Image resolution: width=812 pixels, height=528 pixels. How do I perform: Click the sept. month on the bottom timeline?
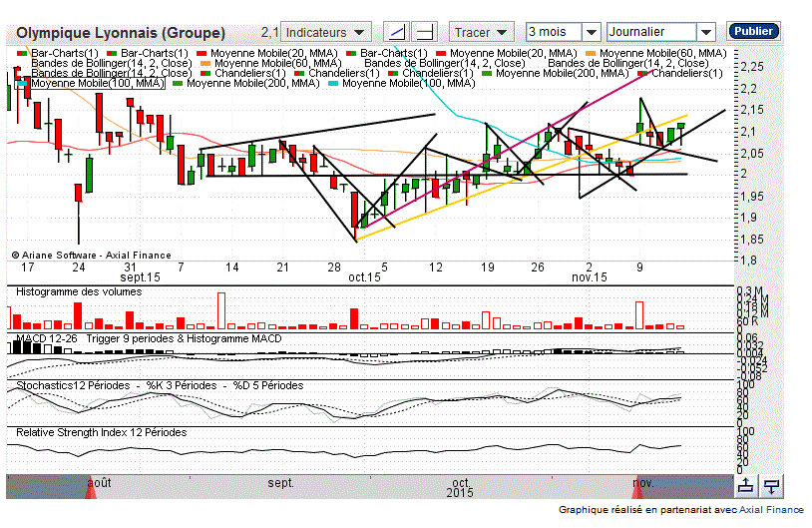280,483
